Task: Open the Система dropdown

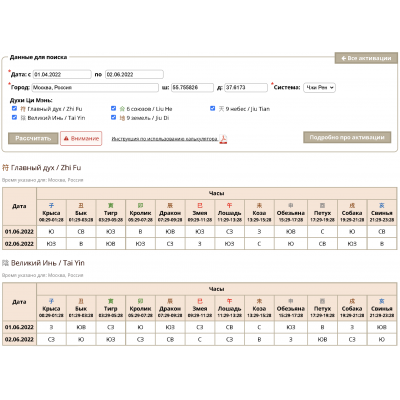Action: tap(319, 88)
